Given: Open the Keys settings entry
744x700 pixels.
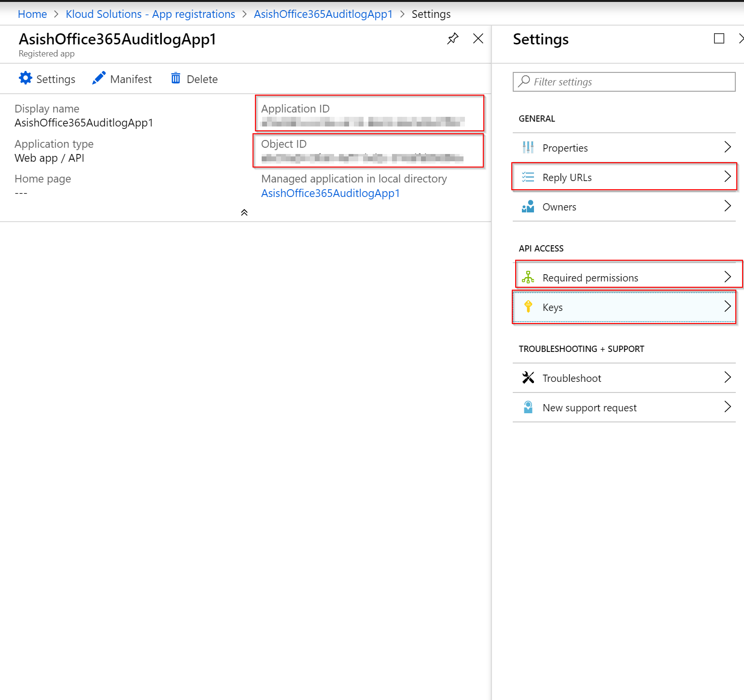Looking at the screenshot, I should (x=553, y=308).
